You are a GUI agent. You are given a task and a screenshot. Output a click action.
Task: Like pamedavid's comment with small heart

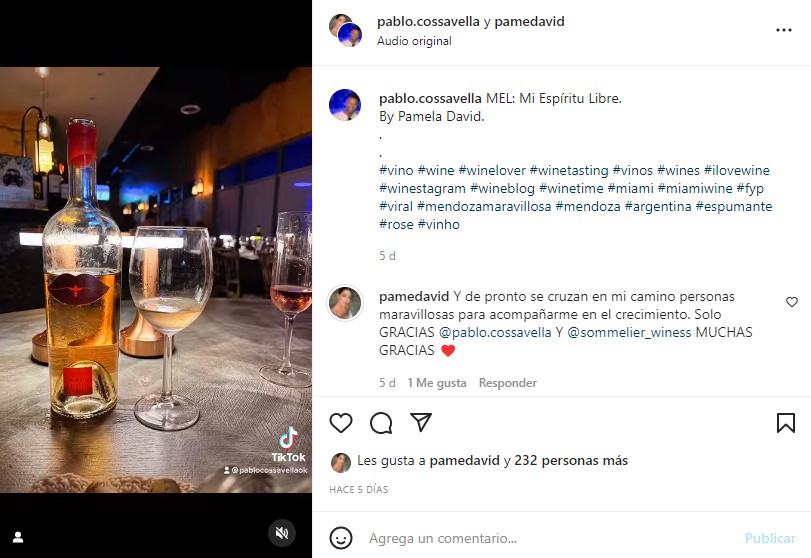pyautogui.click(x=791, y=301)
